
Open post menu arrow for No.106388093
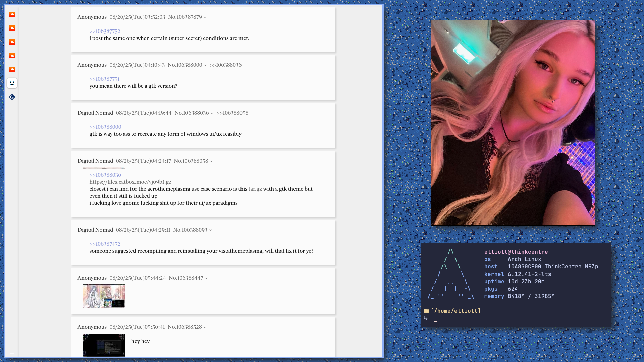tap(211, 230)
